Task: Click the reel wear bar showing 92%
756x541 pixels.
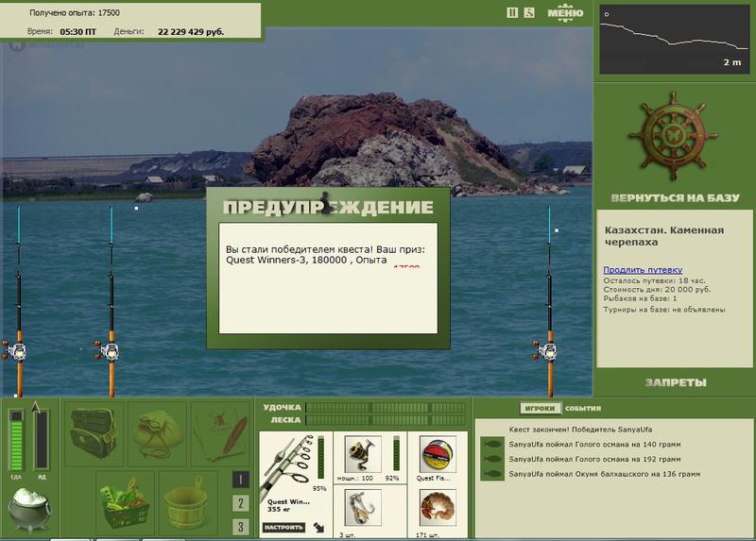Action: click(396, 453)
